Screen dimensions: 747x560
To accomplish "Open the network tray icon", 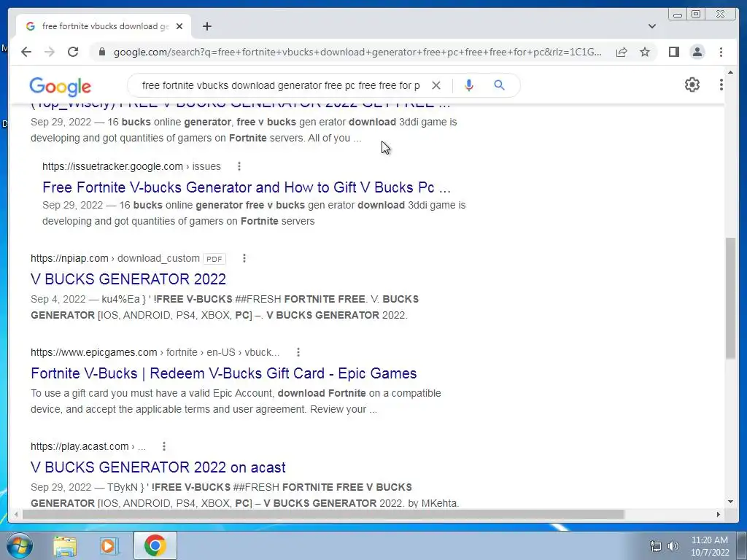I will (656, 546).
